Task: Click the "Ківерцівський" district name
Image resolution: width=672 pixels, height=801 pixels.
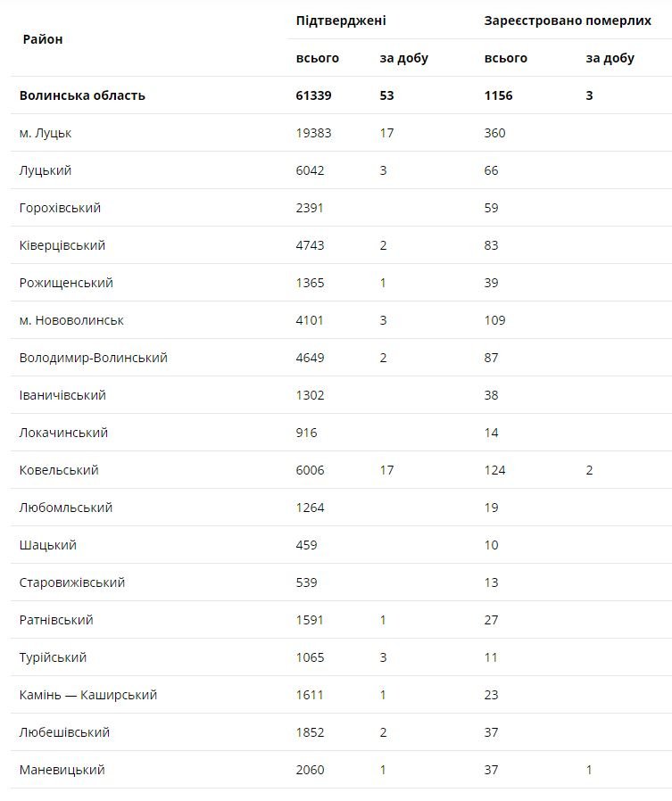Action: [x=62, y=245]
